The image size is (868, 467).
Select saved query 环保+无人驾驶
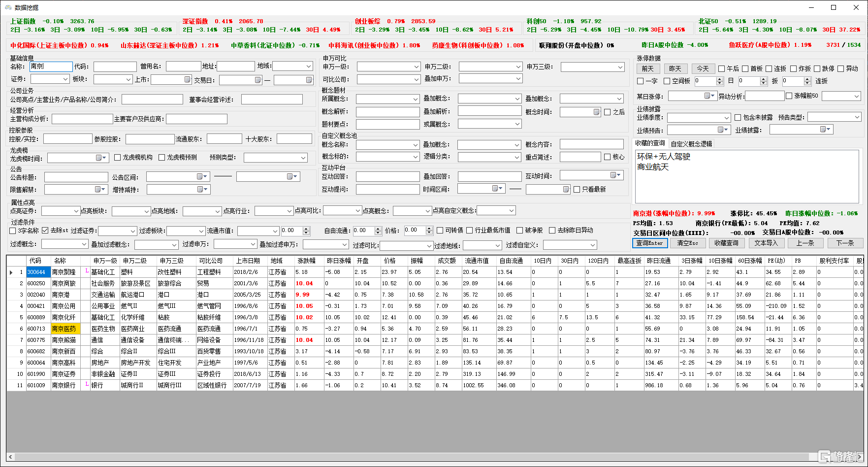(x=664, y=157)
